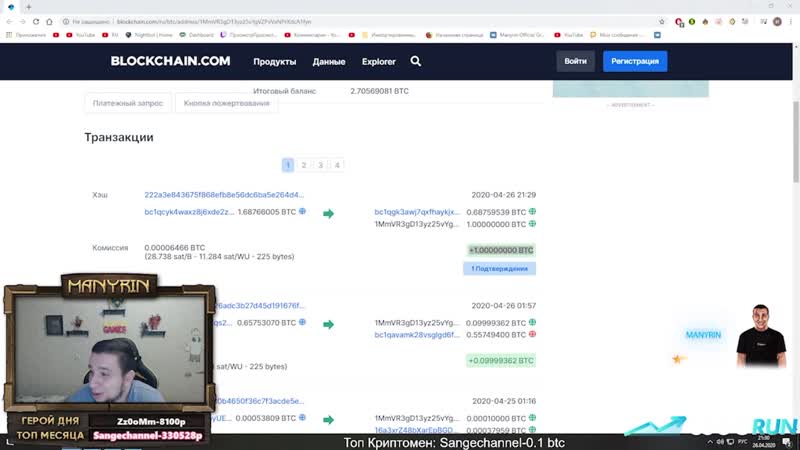Click the blue globe icon beside 1.68766005 BTC

302,212
